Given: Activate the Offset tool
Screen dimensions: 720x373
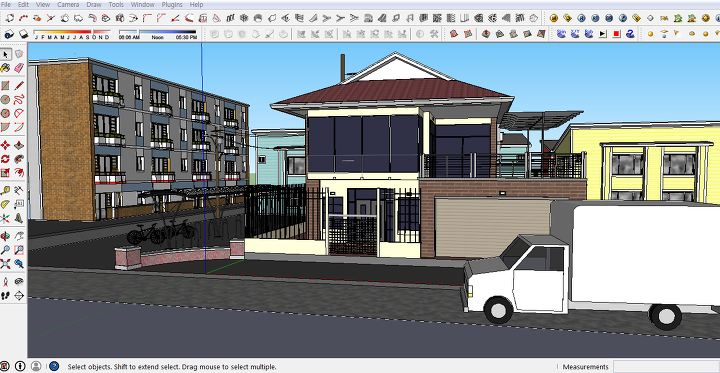Looking at the screenshot, I should [x=19, y=173].
